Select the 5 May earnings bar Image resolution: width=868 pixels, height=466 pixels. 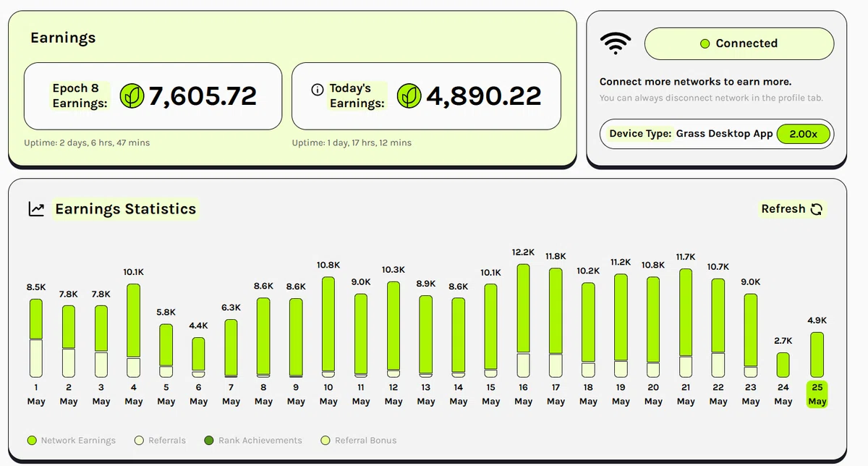coord(166,350)
